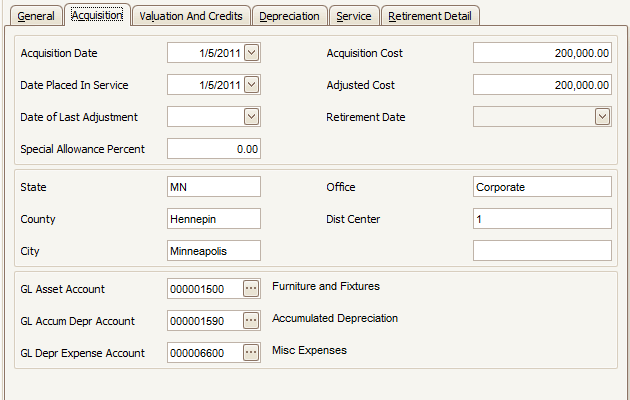Expand the Acquisition Date calendar dropdown
The image size is (630, 400).
(251, 53)
